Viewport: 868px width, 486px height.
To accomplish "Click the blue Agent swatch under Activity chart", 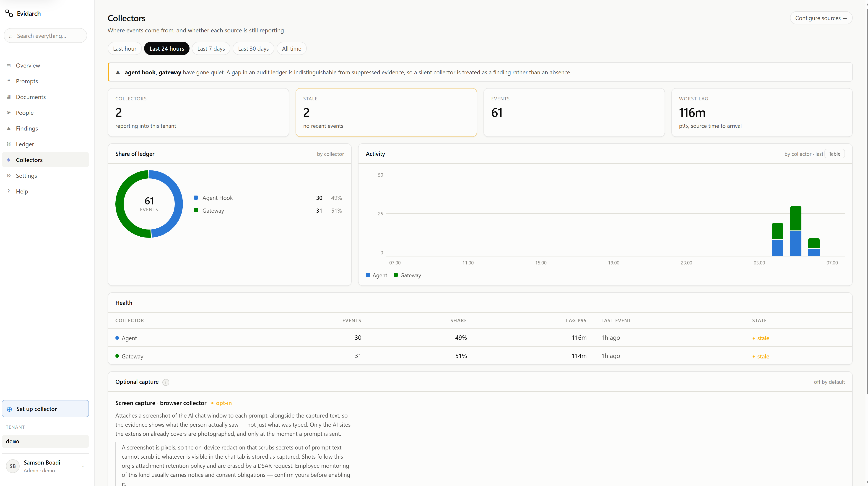I will click(x=368, y=275).
